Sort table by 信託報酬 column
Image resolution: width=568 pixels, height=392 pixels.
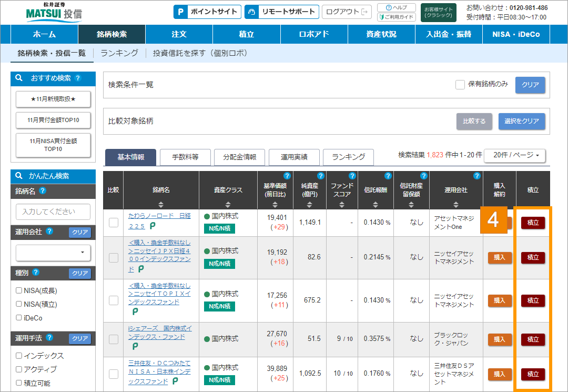[x=376, y=204]
